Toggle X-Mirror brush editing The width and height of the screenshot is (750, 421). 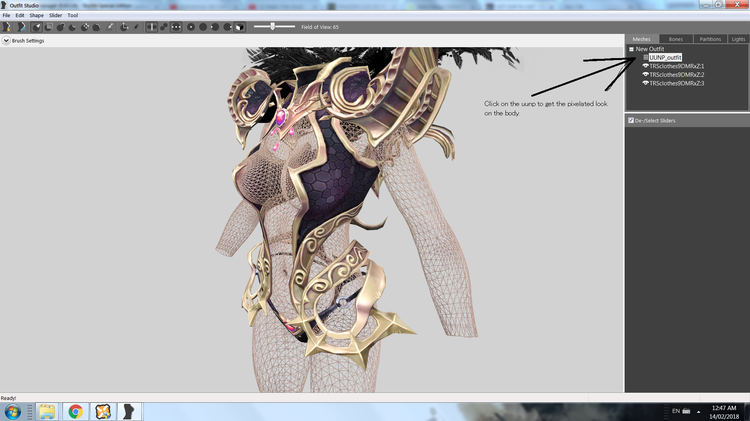[x=152, y=27]
